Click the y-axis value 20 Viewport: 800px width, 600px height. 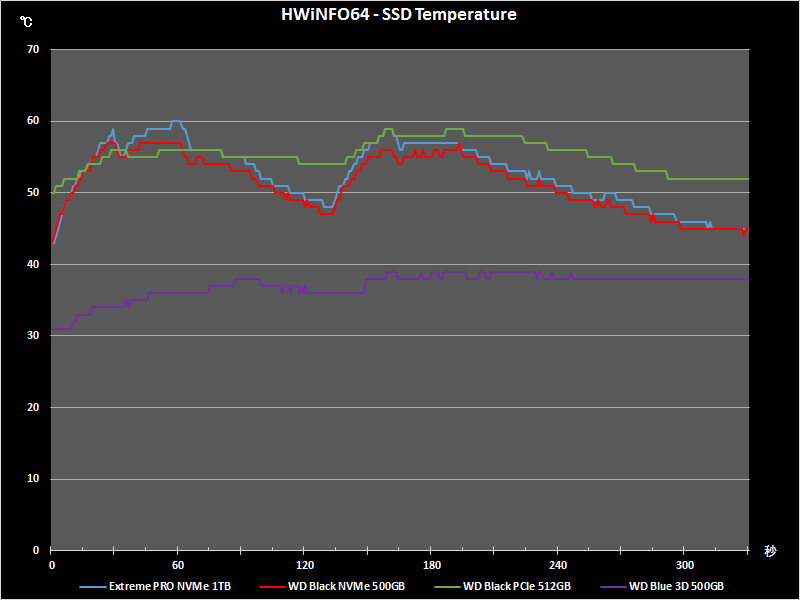(33, 407)
